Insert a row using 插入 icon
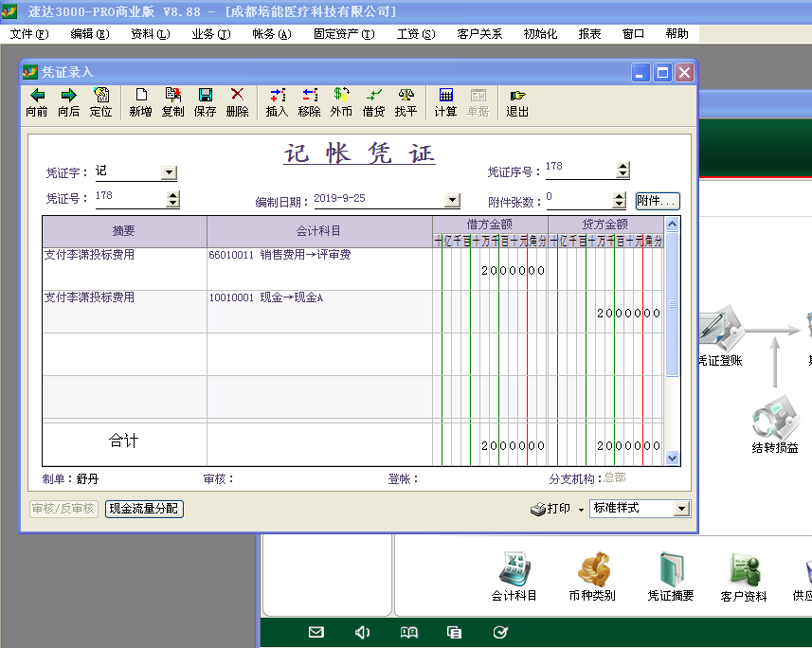This screenshot has width=812, height=648. [x=277, y=101]
